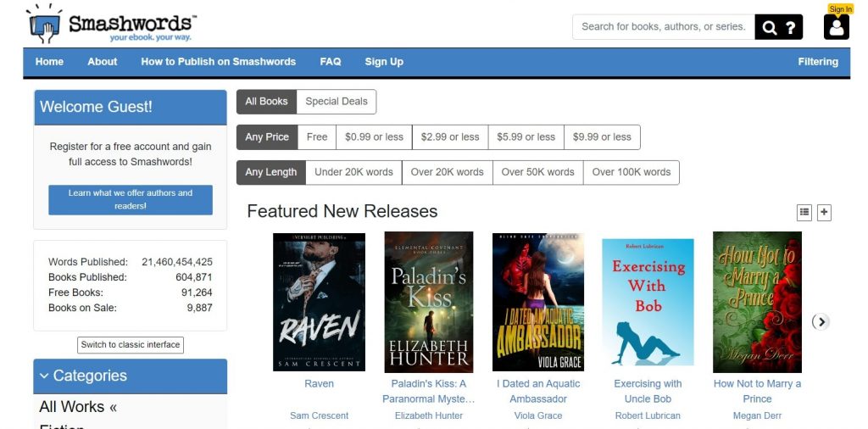Filter by $2.99 or less
This screenshot has width=868, height=429.
pos(450,137)
